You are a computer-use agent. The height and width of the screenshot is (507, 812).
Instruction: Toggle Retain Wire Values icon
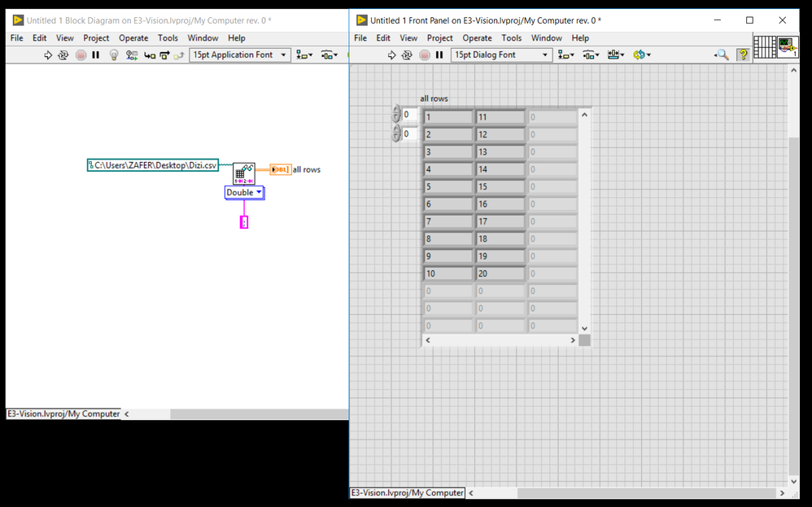click(132, 55)
